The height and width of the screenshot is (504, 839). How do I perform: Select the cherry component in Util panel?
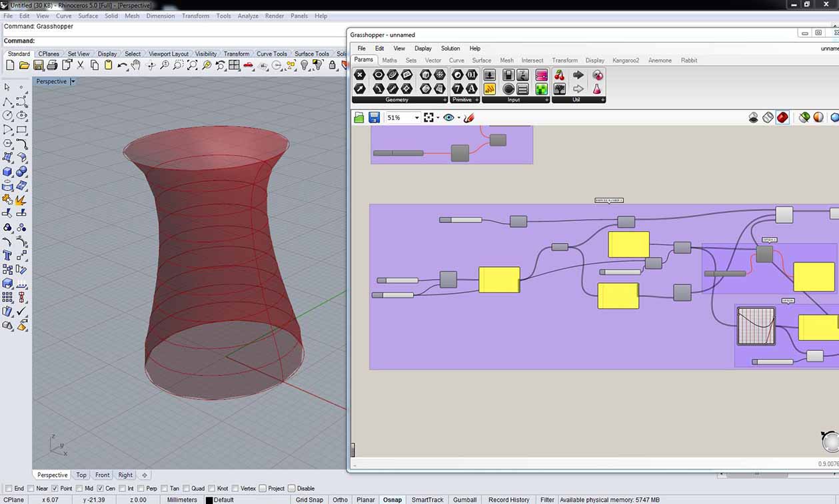pos(559,75)
